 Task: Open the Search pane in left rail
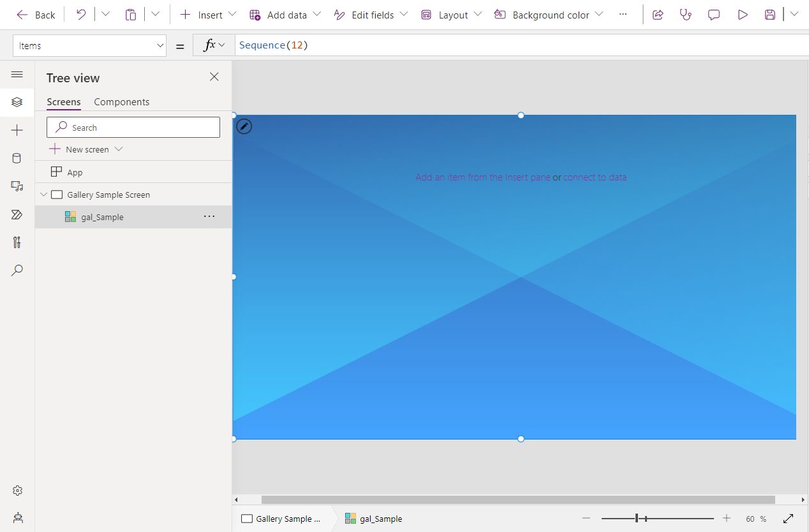point(17,270)
